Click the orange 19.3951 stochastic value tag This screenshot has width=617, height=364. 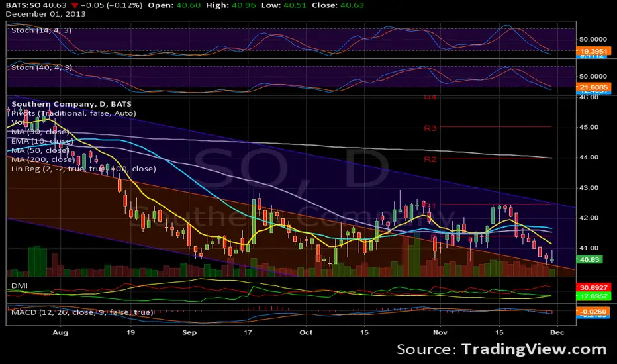coord(594,51)
